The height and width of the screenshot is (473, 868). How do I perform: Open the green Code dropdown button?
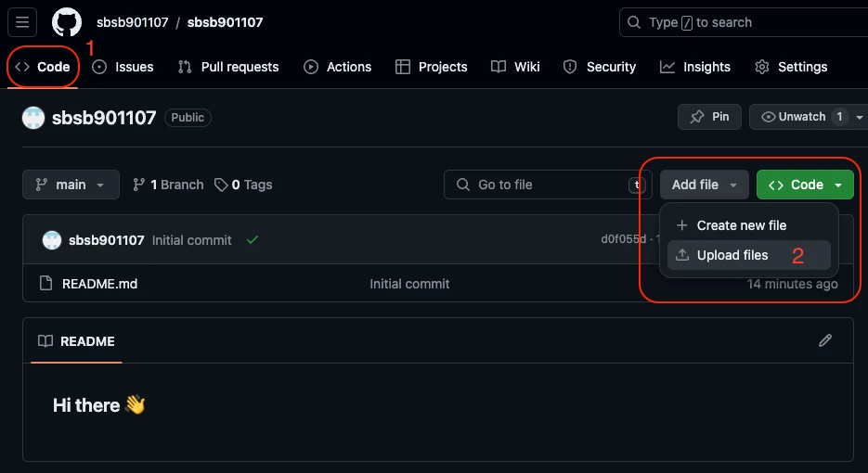(x=805, y=185)
